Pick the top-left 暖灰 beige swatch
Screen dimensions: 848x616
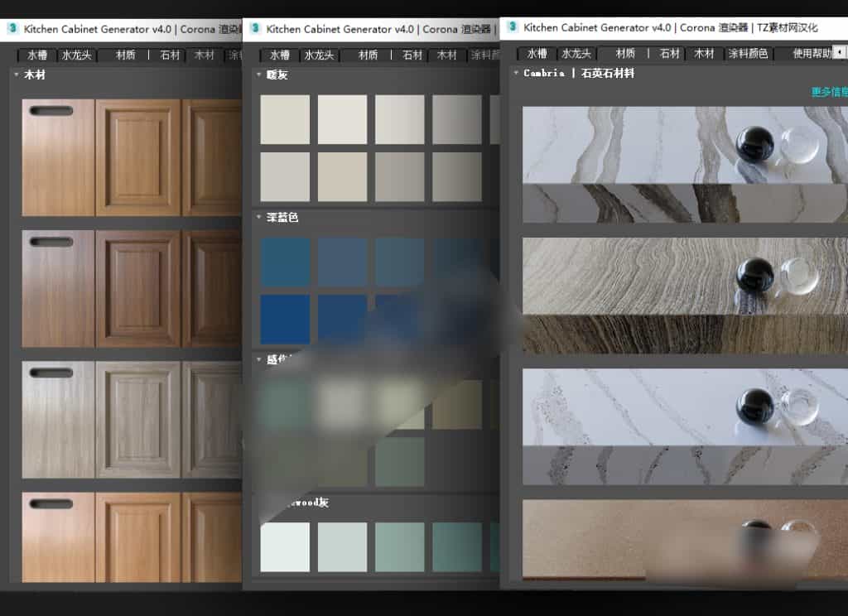284,119
